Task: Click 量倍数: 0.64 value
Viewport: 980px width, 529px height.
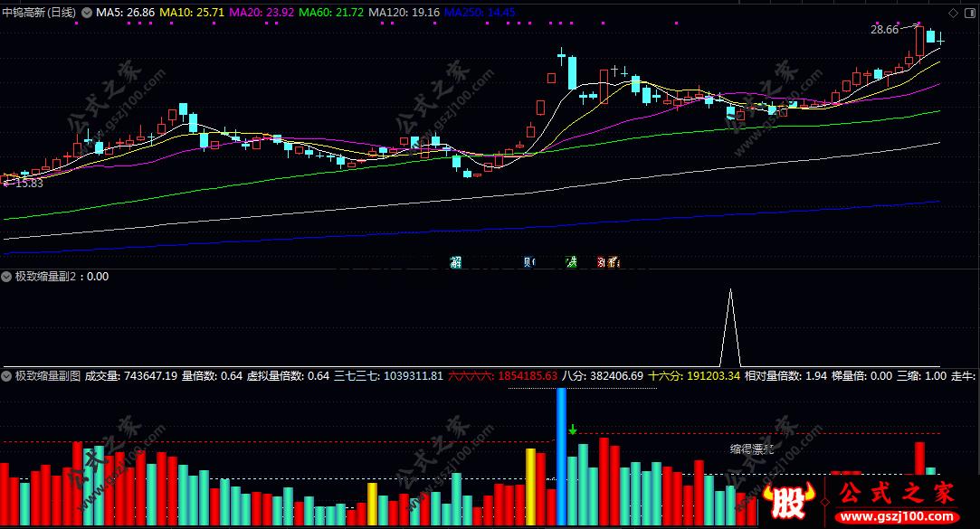Action: click(212, 376)
